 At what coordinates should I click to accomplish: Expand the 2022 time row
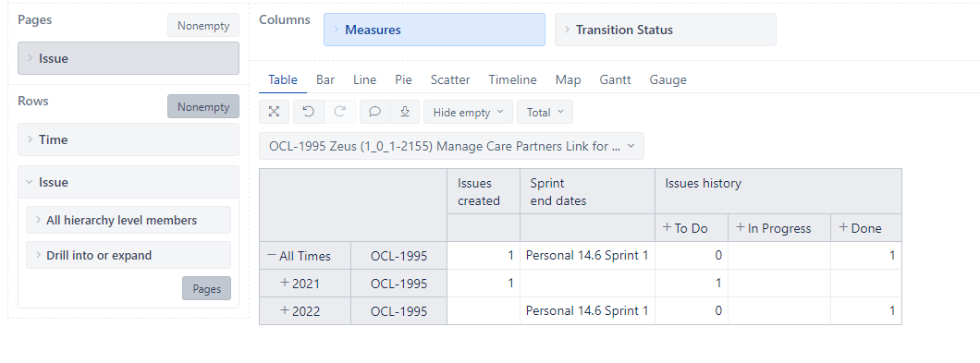click(285, 310)
